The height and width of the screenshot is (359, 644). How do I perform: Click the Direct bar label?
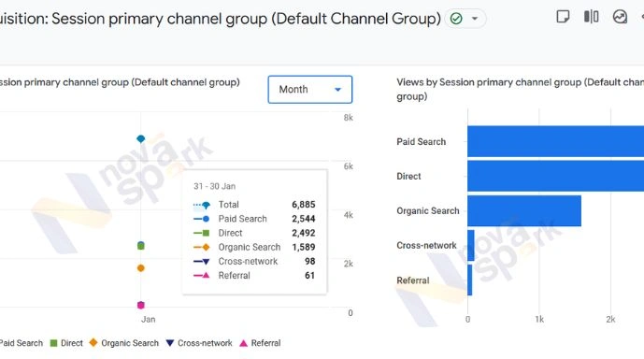click(x=408, y=176)
